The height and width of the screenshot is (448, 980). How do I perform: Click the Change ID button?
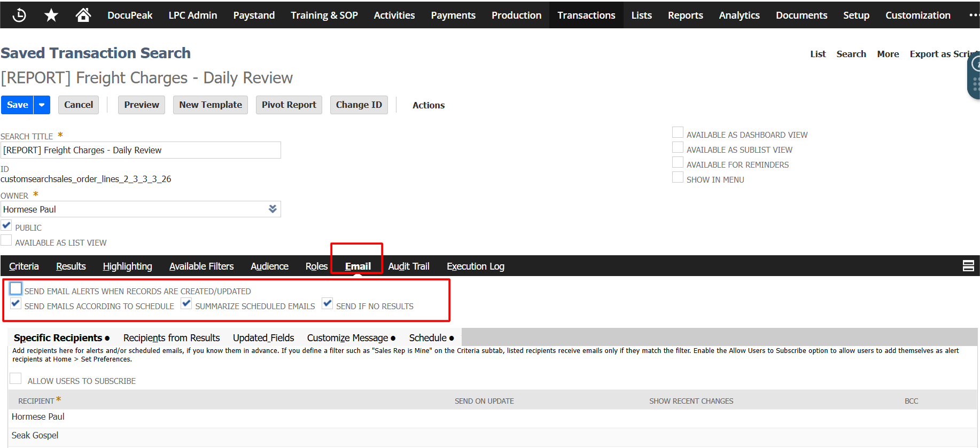(x=359, y=105)
